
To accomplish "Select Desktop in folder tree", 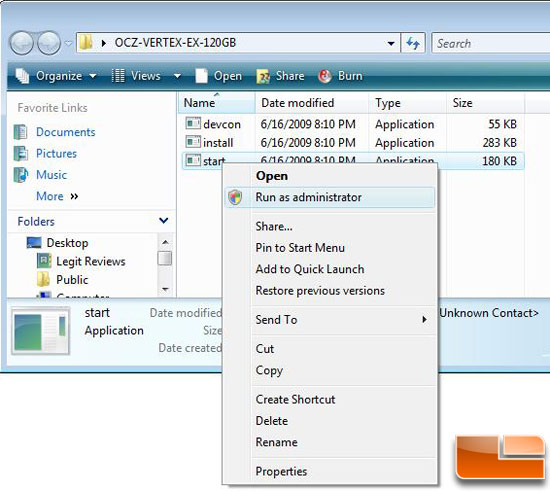I will (67, 243).
